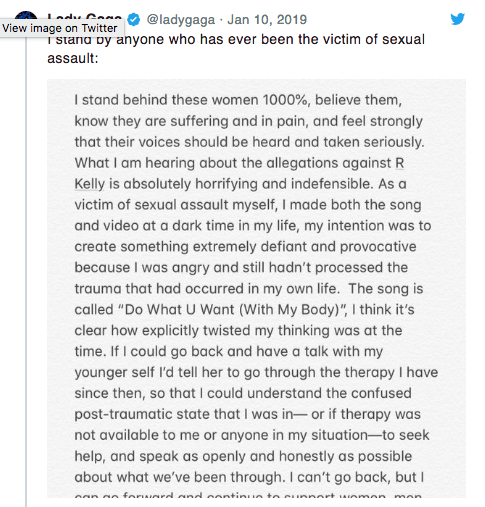Click the phrase 'younger self' in the statement
This screenshot has height=507, width=485.
point(110,372)
